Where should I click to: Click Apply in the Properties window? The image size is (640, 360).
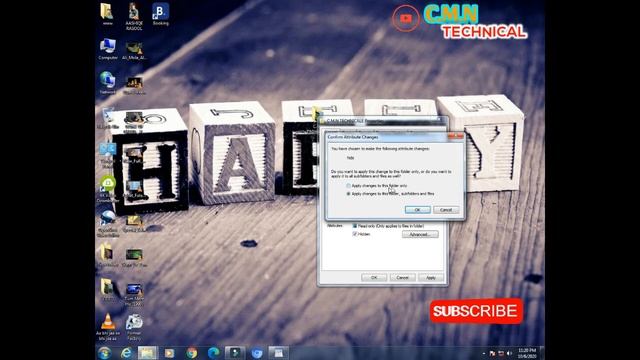pyautogui.click(x=431, y=278)
